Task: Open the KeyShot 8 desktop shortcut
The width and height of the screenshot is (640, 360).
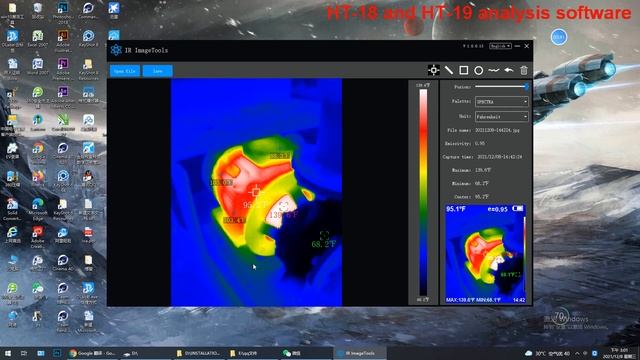Action: pos(88,39)
